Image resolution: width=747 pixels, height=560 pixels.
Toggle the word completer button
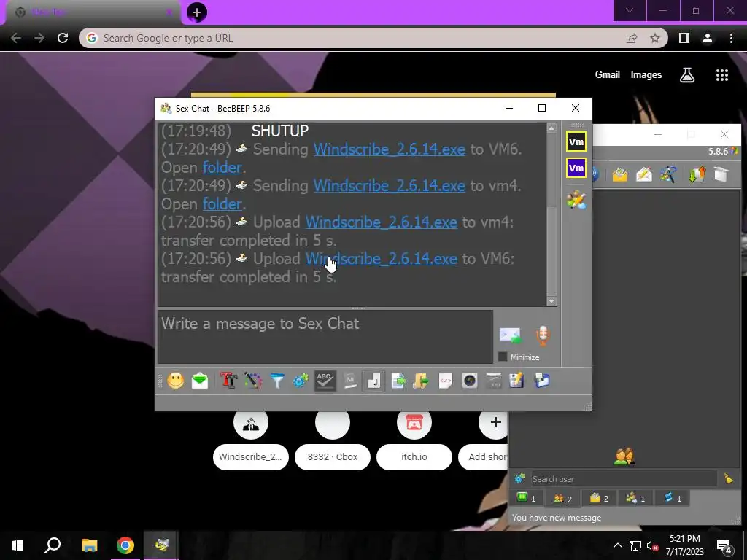click(x=349, y=381)
